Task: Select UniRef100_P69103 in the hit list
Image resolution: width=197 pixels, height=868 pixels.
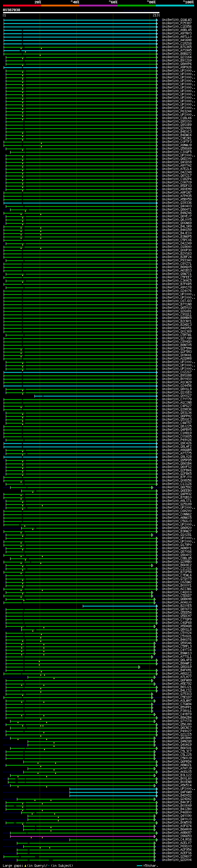Action: pyautogui.click(x=176, y=846)
